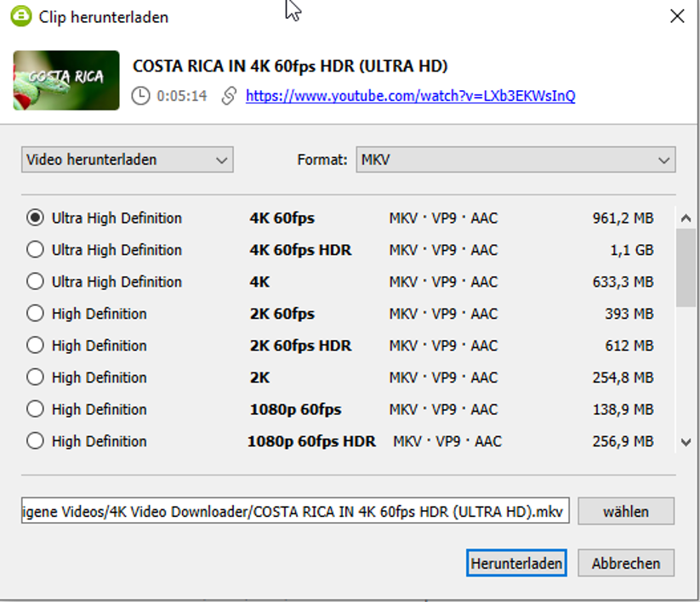Select 1080p 60fps HDR quality option
The height and width of the screenshot is (602, 700).
point(35,441)
